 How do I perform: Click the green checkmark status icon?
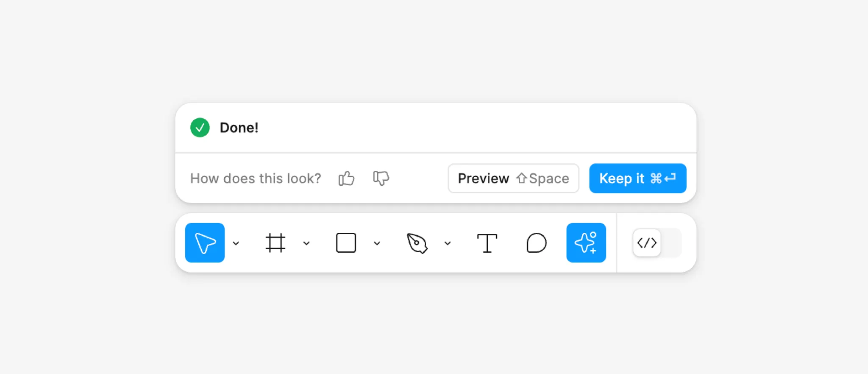point(200,128)
